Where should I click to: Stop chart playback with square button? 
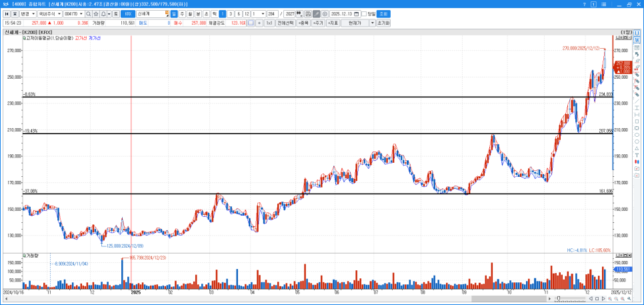pos(597,299)
